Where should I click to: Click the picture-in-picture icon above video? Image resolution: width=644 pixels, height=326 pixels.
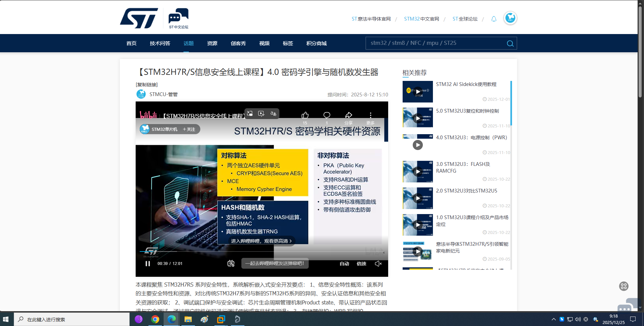tap(250, 114)
